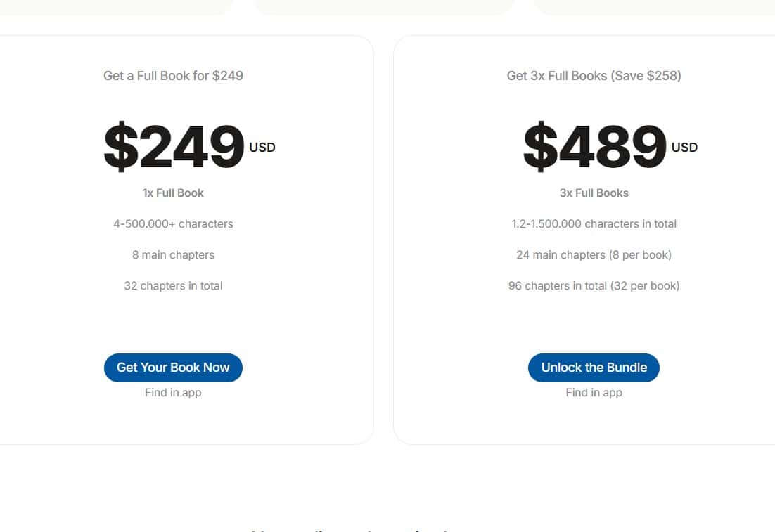Click the USD label beside $489
Image resolution: width=775 pixels, height=532 pixels.
click(x=684, y=148)
